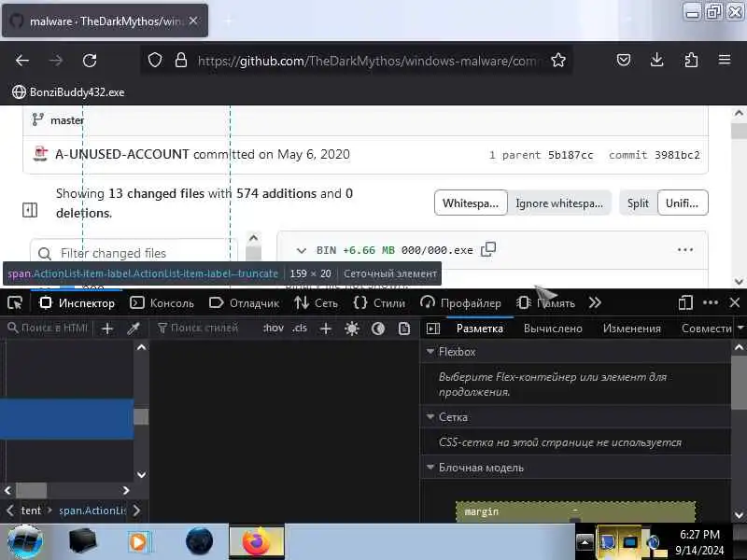Screen dimensions: 747x560
Task: Open the BonziBuddy432.exe bookmark
Action: point(68,91)
